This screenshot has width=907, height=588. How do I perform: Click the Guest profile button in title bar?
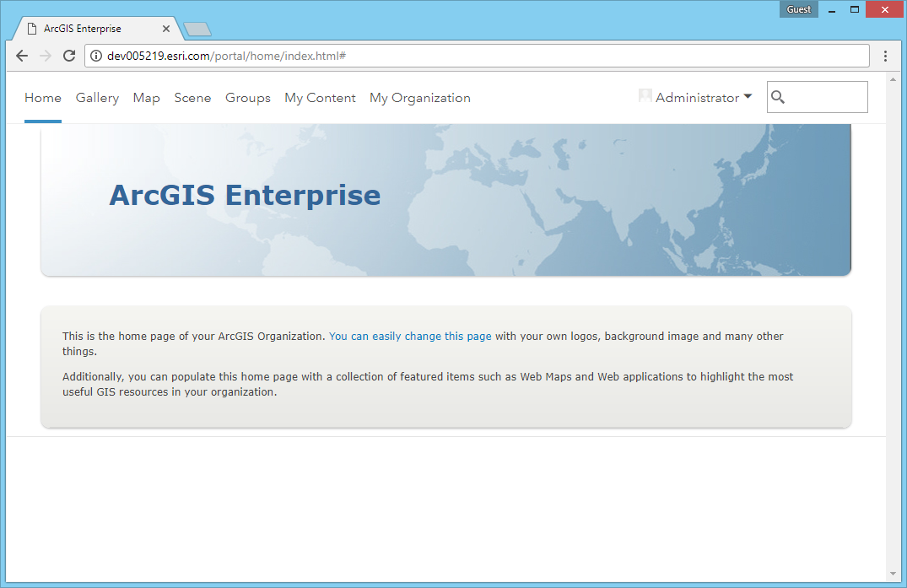pos(798,9)
